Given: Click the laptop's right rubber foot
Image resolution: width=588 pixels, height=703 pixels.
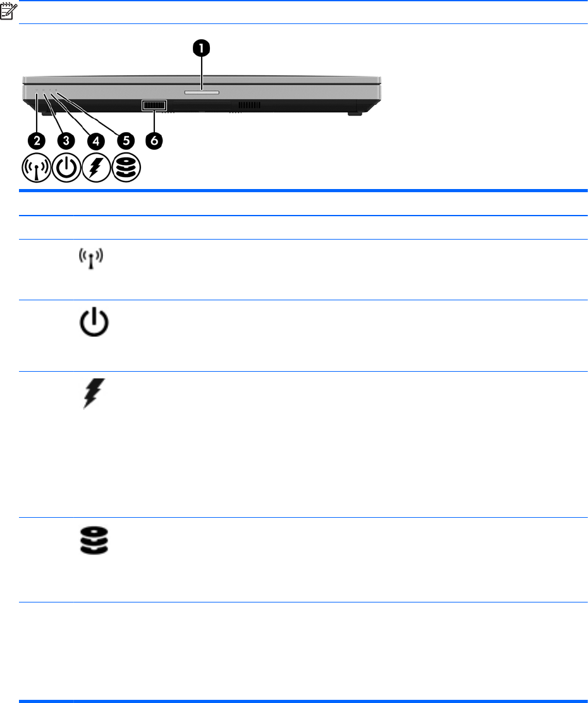Looking at the screenshot, I should tap(354, 114).
